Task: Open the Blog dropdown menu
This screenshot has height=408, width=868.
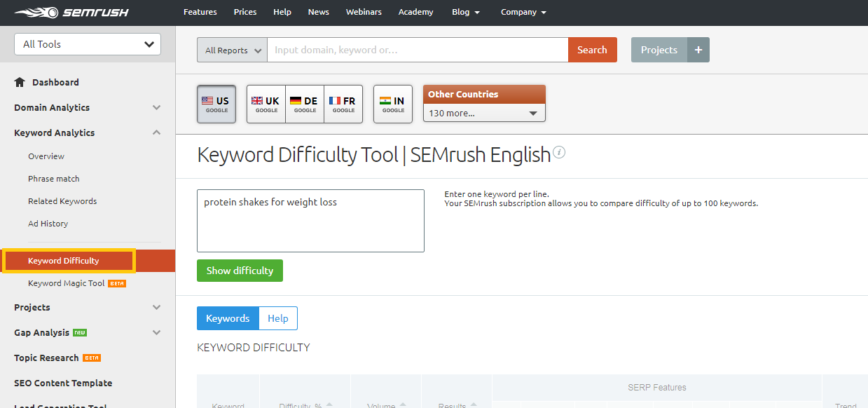Action: point(466,12)
